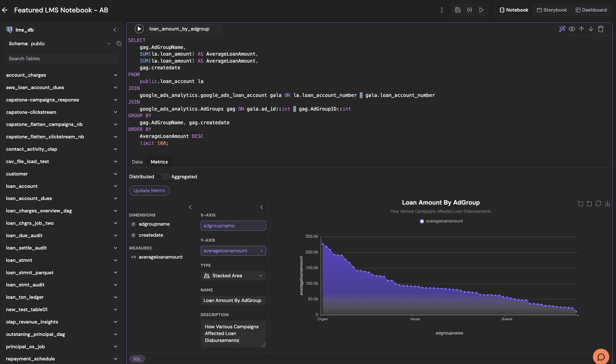Move the cell down with the down-arrow icon
The height and width of the screenshot is (364, 616).
[591, 29]
